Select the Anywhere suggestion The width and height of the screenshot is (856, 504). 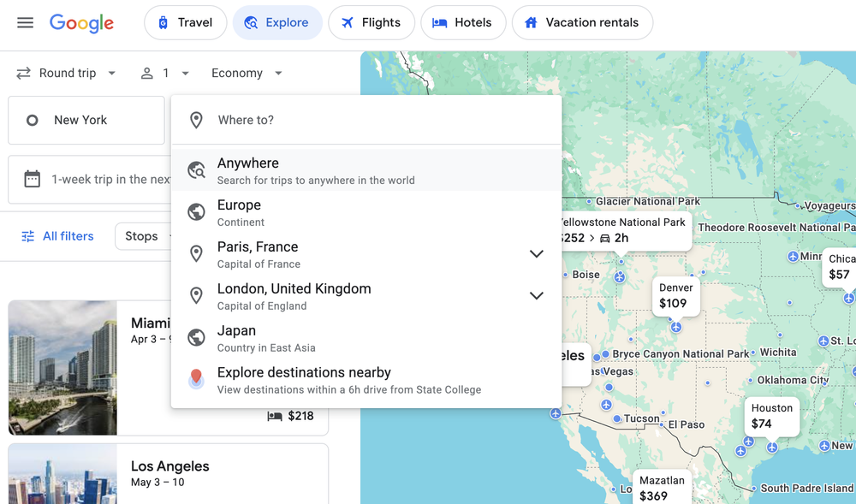366,170
